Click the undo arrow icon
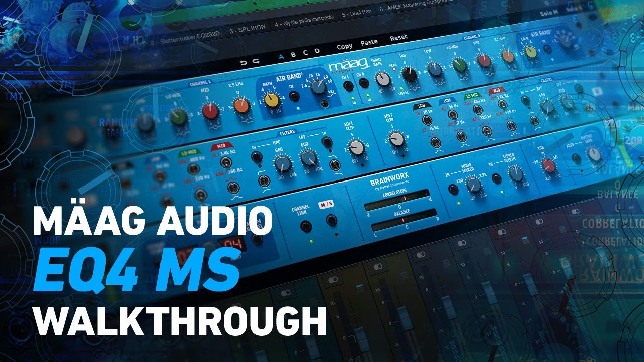644x362 pixels. pyautogui.click(x=244, y=62)
